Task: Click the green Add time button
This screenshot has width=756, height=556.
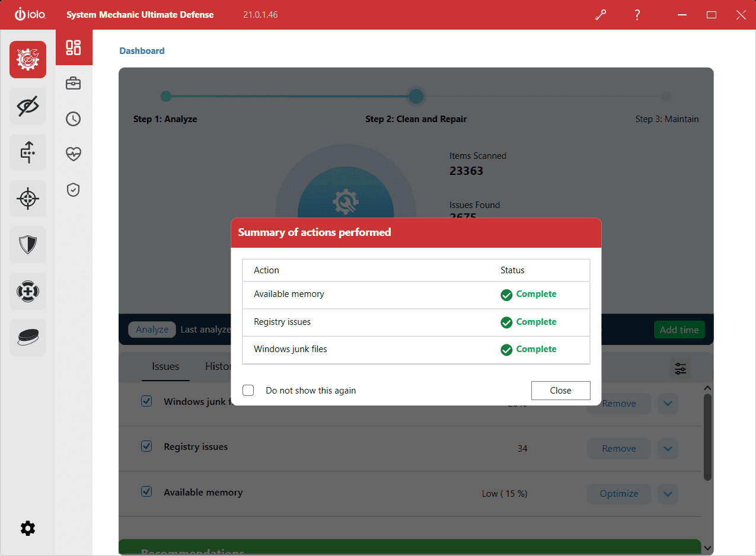Action: point(679,330)
